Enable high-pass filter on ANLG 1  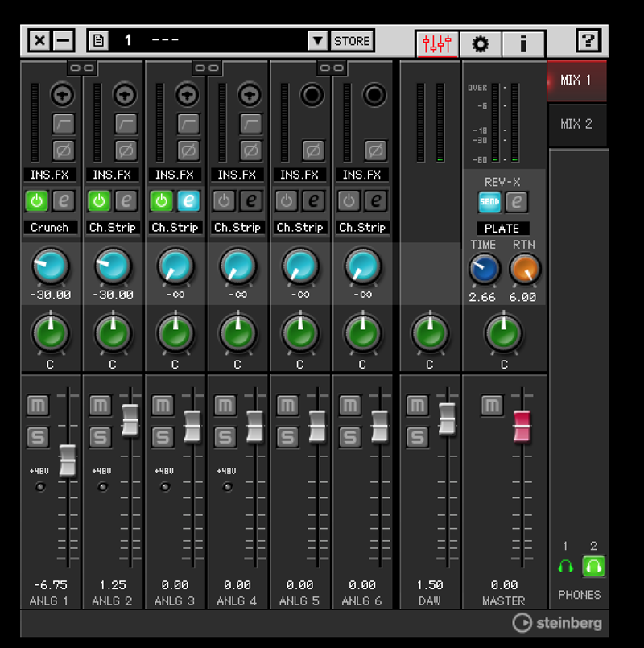coord(64,123)
